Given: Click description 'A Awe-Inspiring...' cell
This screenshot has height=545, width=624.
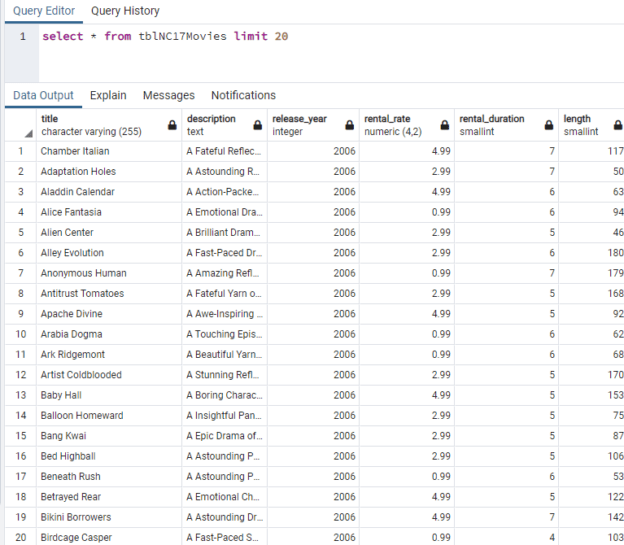Looking at the screenshot, I should coord(224,314).
